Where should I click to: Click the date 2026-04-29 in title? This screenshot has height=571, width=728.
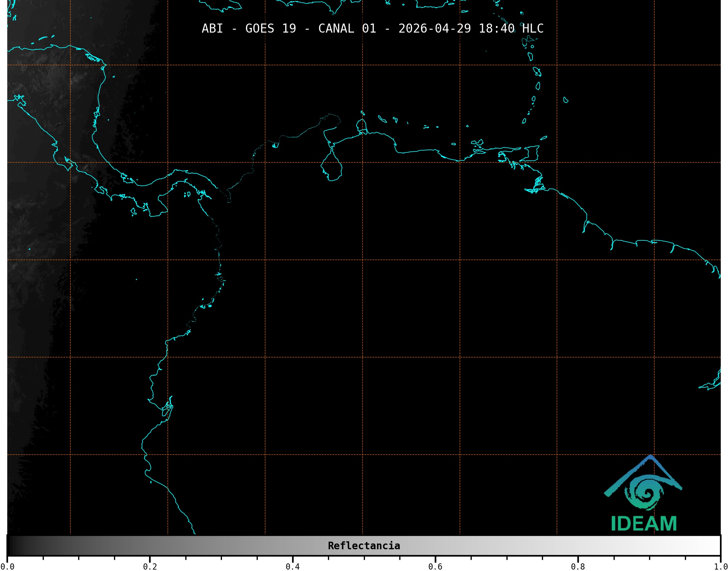[x=434, y=29]
